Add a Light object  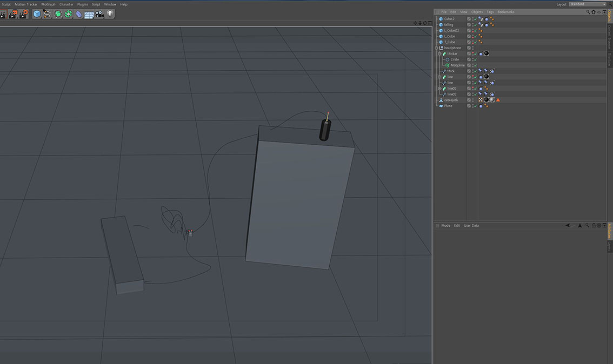tap(110, 14)
